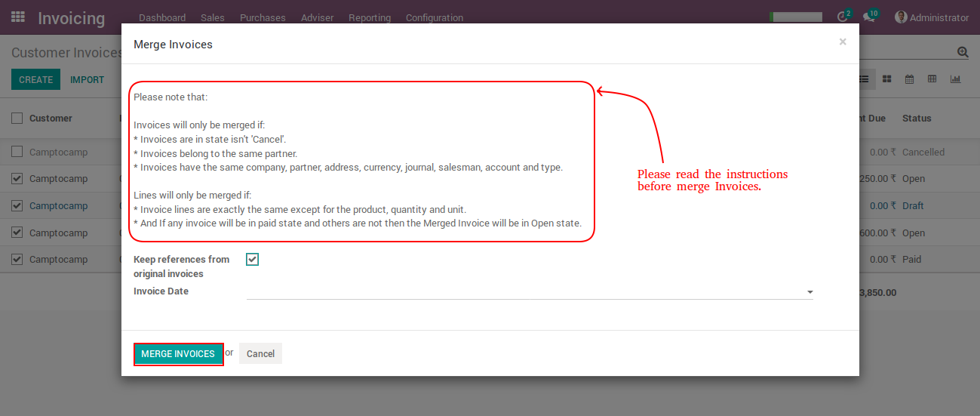This screenshot has width=980, height=416.
Task: Switch to kanban view icon
Action: pyautogui.click(x=887, y=79)
